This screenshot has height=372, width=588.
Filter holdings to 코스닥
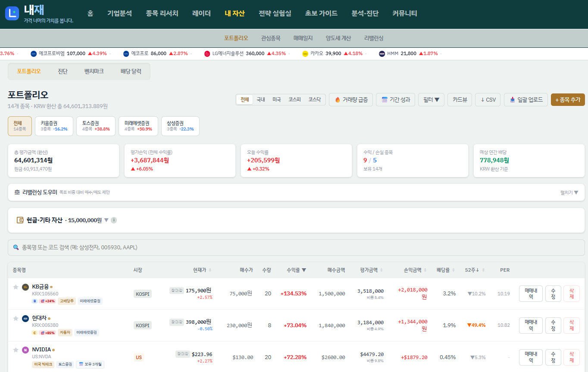coord(314,99)
